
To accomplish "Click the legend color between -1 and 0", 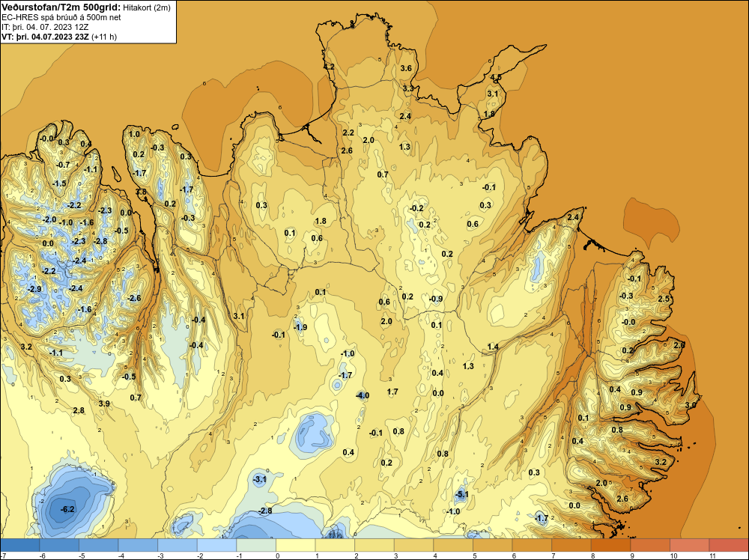I will tap(256, 545).
